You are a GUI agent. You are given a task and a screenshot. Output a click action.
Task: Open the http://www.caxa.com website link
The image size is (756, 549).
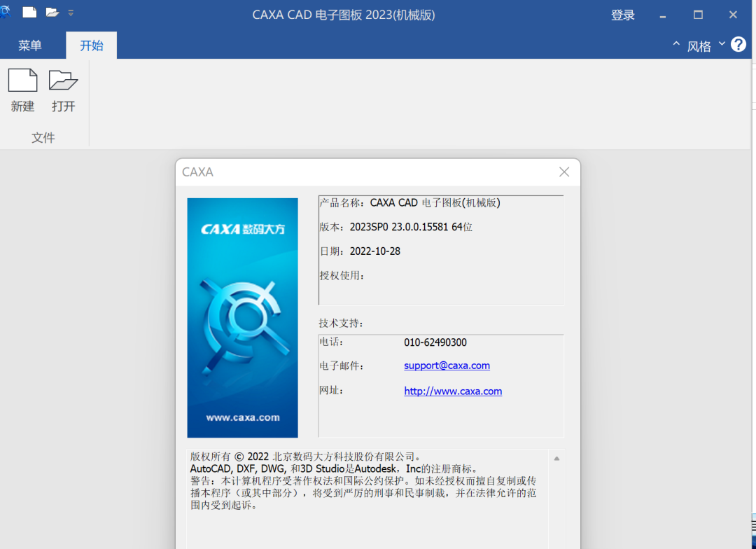pos(453,391)
